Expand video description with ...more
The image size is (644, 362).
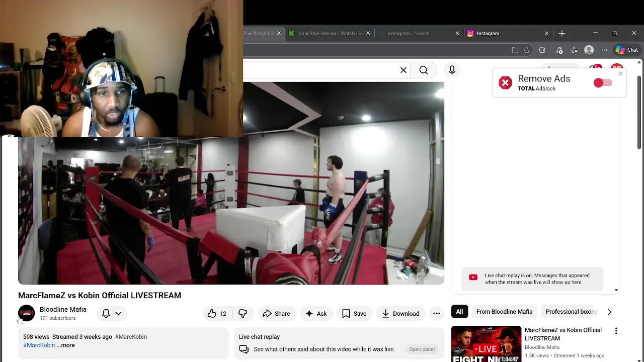click(66, 345)
